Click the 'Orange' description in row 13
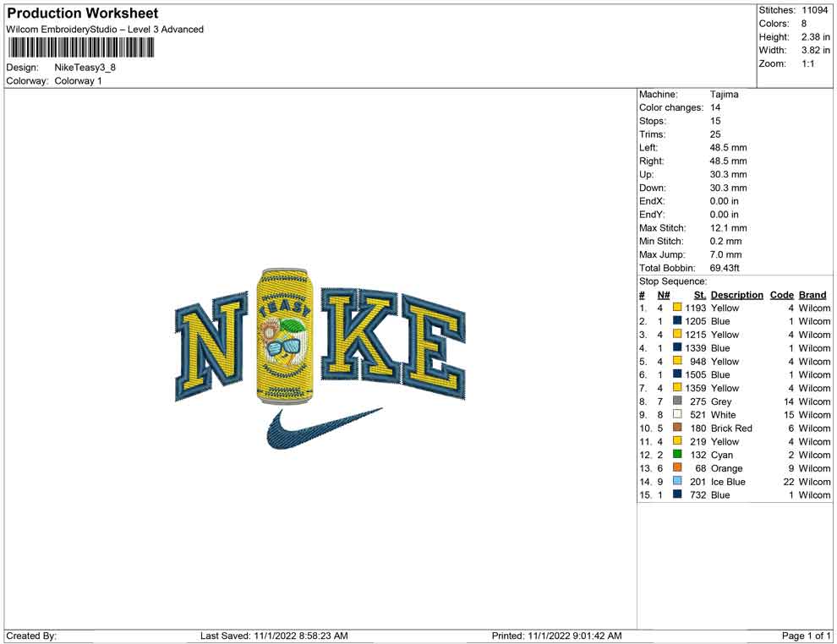Viewport: 837px width, 644px height. coord(726,468)
